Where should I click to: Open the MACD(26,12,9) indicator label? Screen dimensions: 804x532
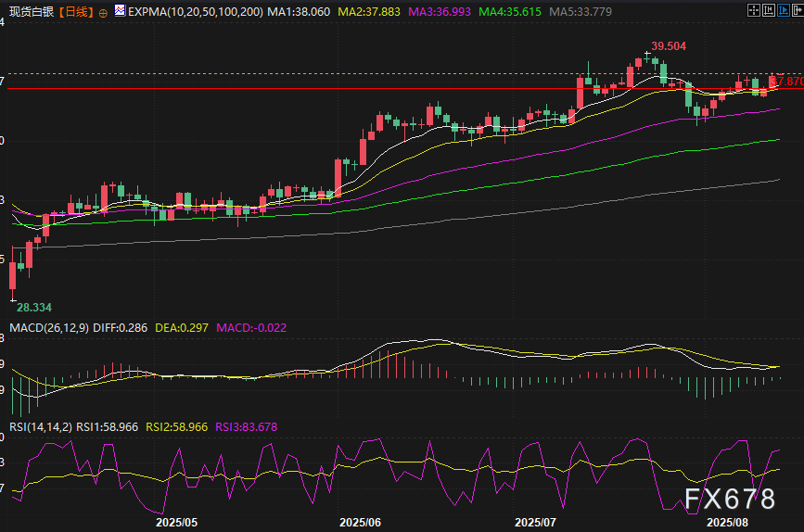[x=45, y=327]
